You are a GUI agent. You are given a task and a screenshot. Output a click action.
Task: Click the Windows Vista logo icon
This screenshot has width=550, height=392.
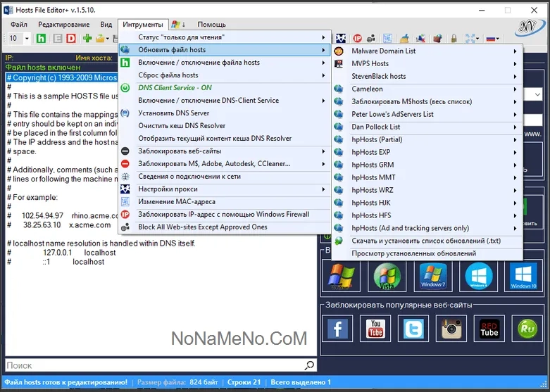coord(387,277)
